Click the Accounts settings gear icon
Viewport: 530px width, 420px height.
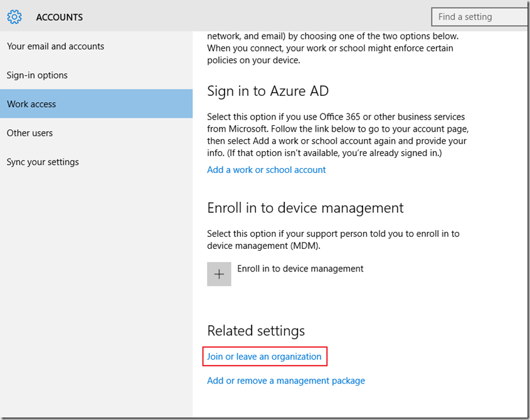[14, 17]
